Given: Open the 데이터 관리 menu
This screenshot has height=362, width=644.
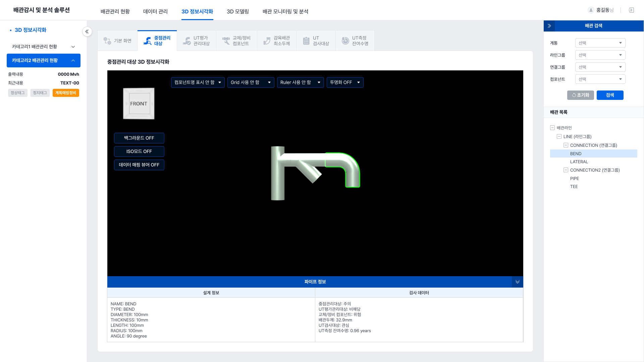Looking at the screenshot, I should tap(155, 11).
